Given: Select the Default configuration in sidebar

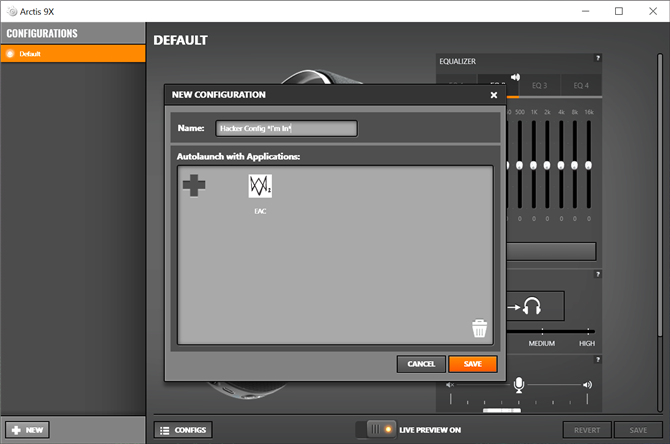Looking at the screenshot, I should click(x=72, y=53).
